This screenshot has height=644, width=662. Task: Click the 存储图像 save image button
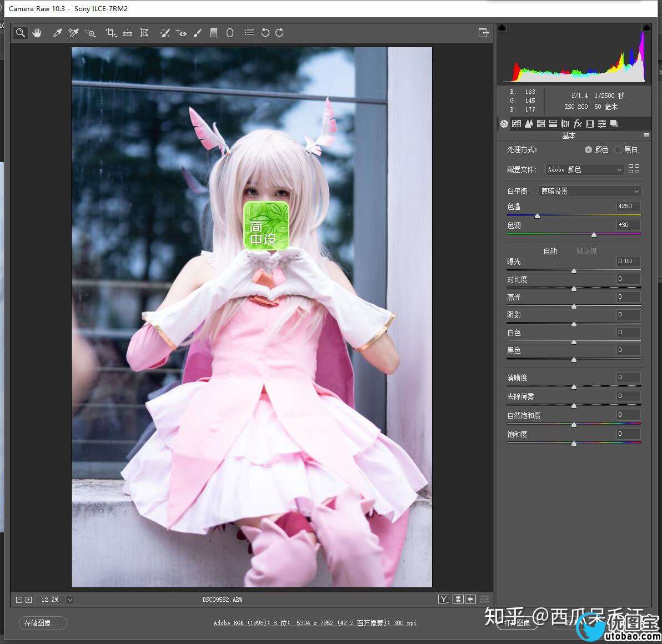pos(43,623)
